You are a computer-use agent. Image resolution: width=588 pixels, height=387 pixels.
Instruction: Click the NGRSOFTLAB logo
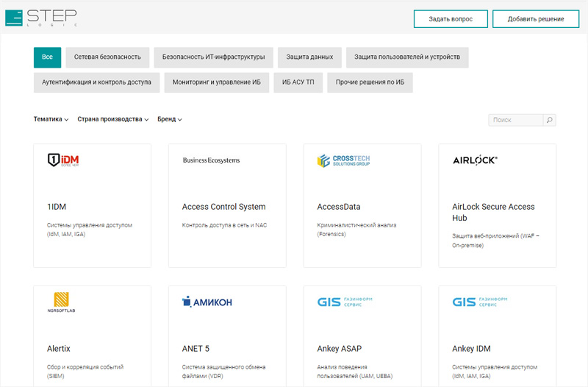61,302
